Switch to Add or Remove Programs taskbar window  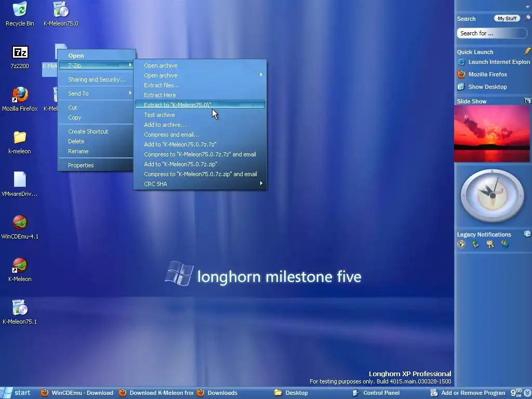pos(468,393)
